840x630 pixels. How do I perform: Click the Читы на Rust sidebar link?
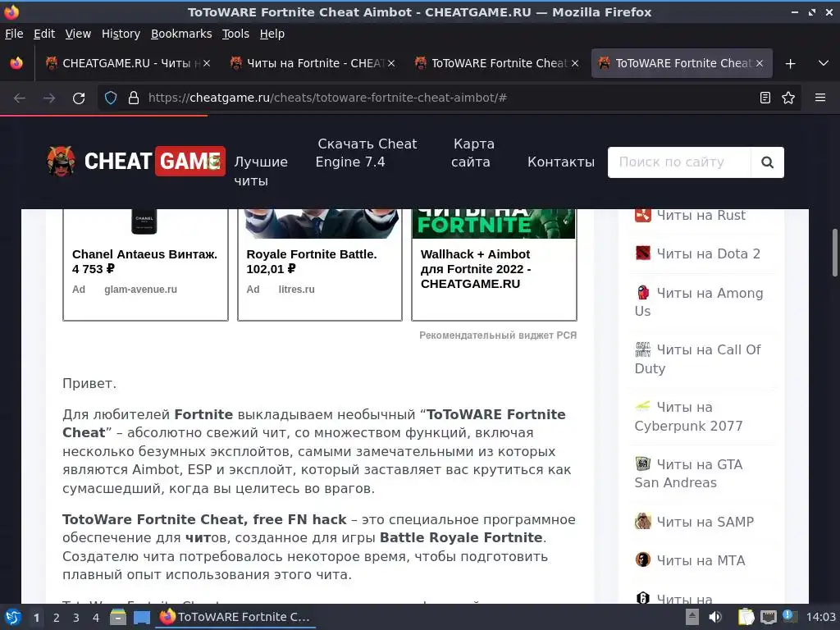coord(701,215)
